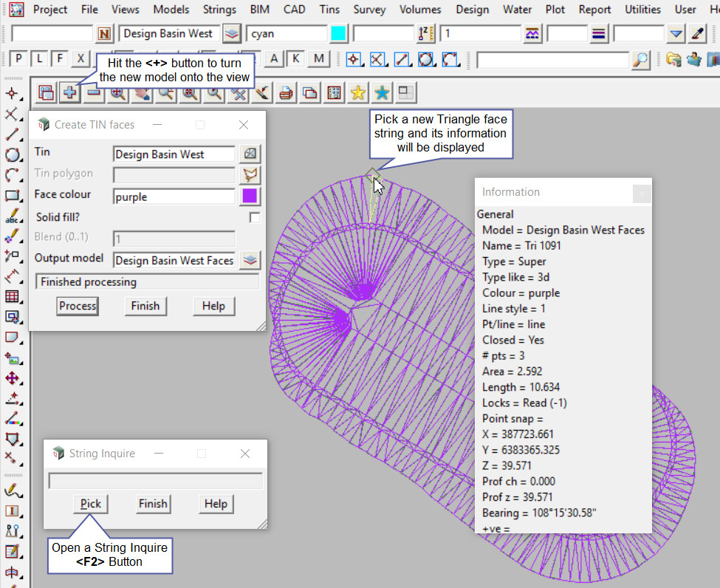Toggle the P snap button
The width and height of the screenshot is (720, 588).
[x=18, y=59]
